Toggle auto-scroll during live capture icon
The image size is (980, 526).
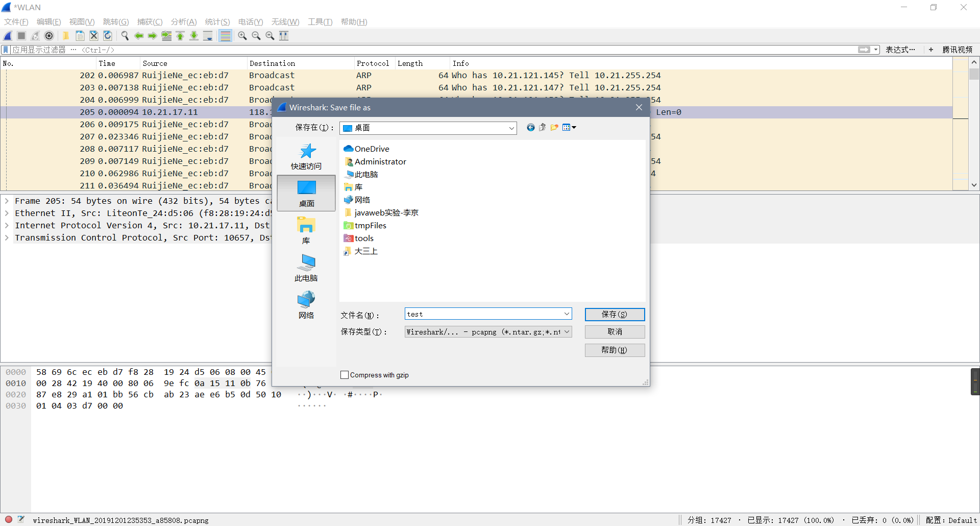coord(208,36)
